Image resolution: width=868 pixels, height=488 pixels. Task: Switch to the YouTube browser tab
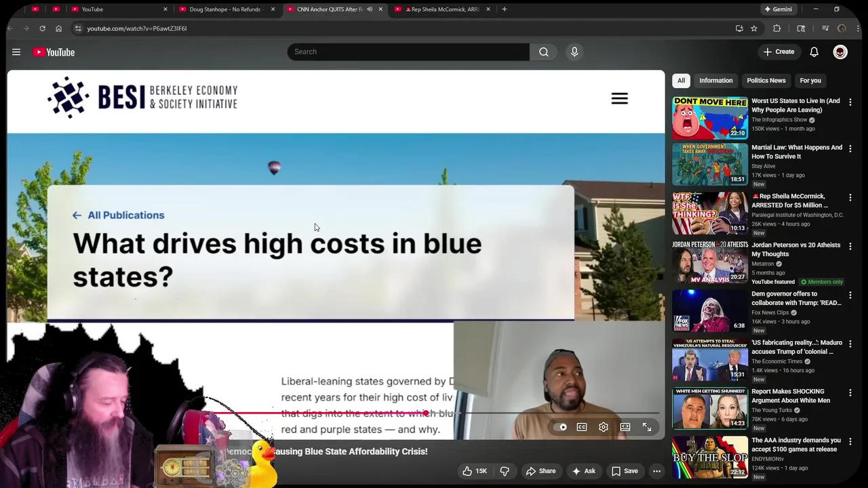119,9
